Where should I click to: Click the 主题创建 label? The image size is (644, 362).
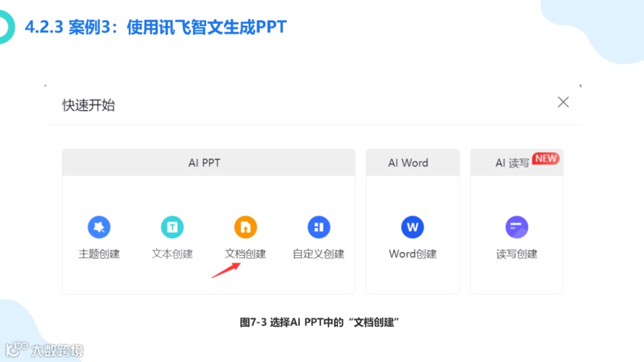[x=99, y=254]
